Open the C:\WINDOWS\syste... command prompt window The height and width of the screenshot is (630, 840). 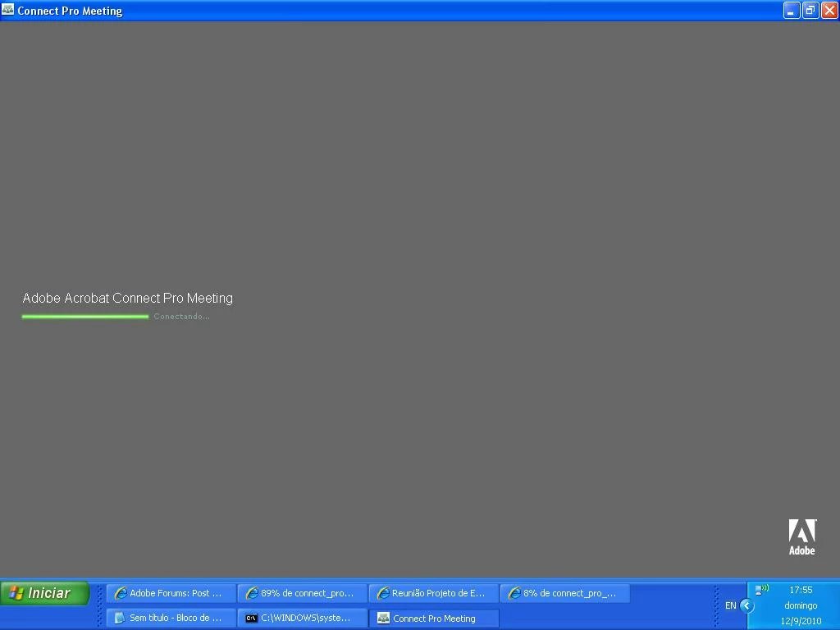[303, 618]
